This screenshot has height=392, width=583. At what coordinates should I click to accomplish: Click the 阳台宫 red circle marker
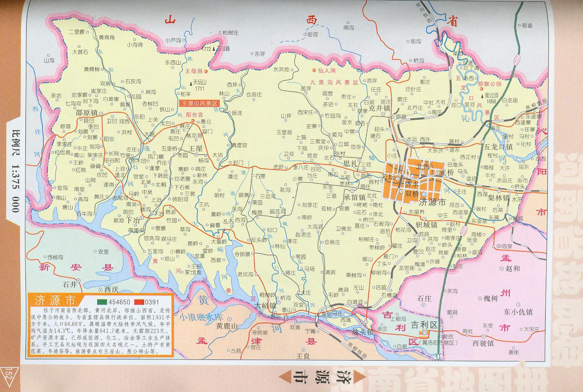tap(193, 121)
